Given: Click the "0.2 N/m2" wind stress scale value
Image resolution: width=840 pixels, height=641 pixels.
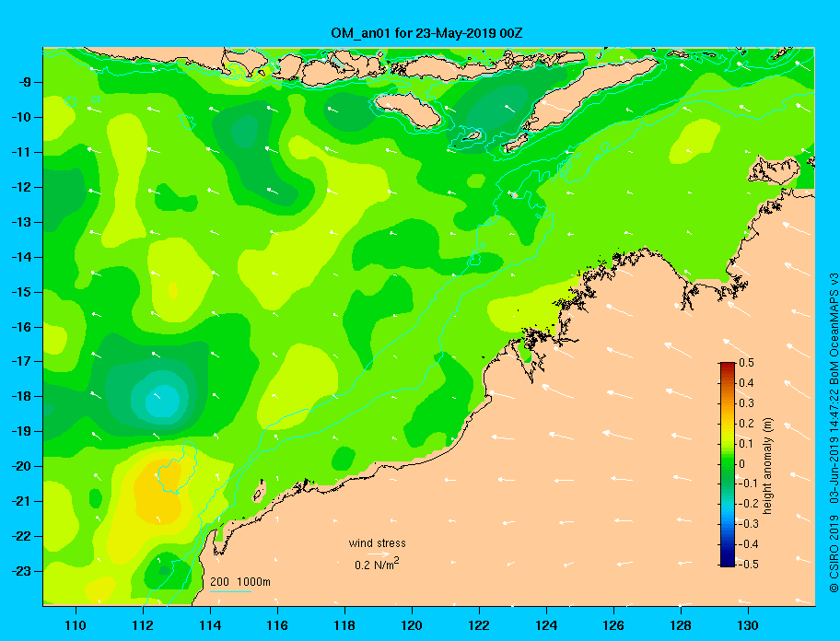Looking at the screenshot, I should click(377, 564).
